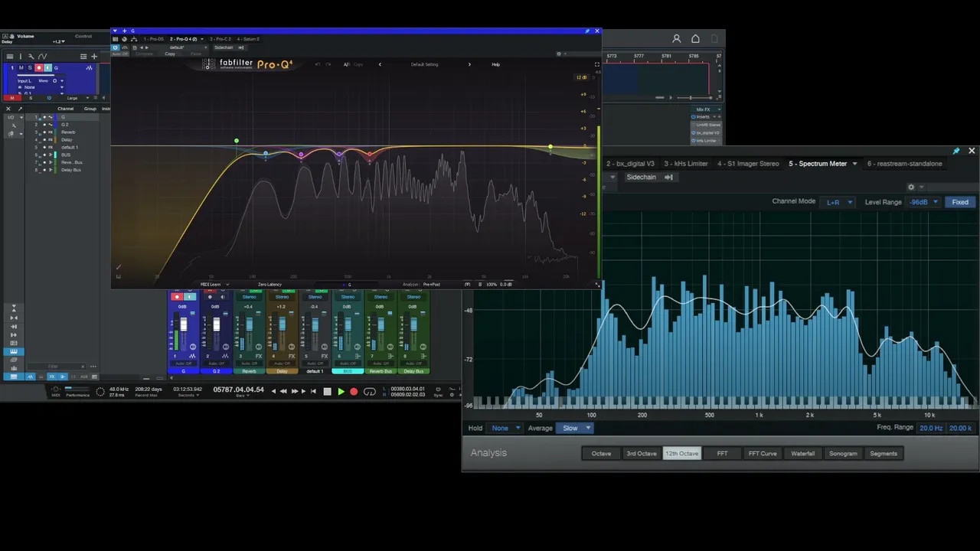Toggle the Loop button in the transport
The height and width of the screenshot is (551, 980).
tap(370, 392)
